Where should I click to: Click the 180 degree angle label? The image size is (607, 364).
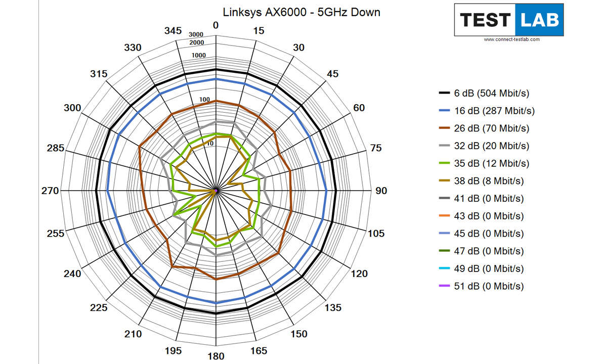tap(216, 356)
